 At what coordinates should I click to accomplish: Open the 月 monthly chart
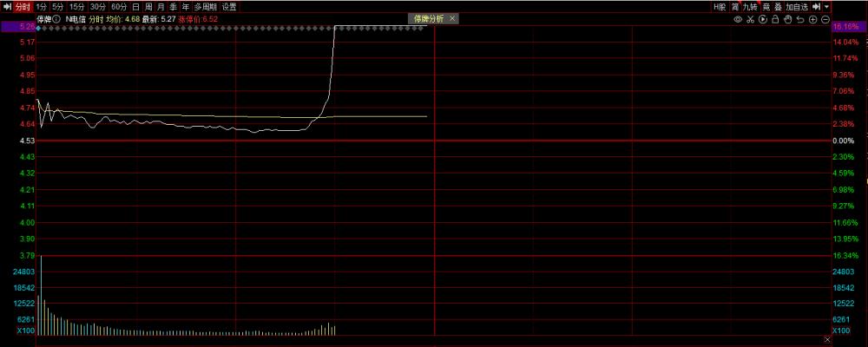click(x=161, y=7)
